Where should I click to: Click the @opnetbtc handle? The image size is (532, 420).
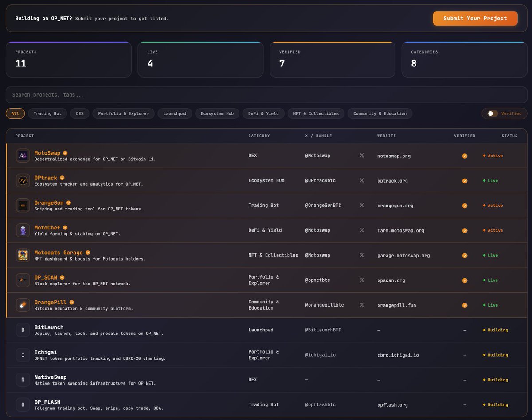(x=317, y=280)
